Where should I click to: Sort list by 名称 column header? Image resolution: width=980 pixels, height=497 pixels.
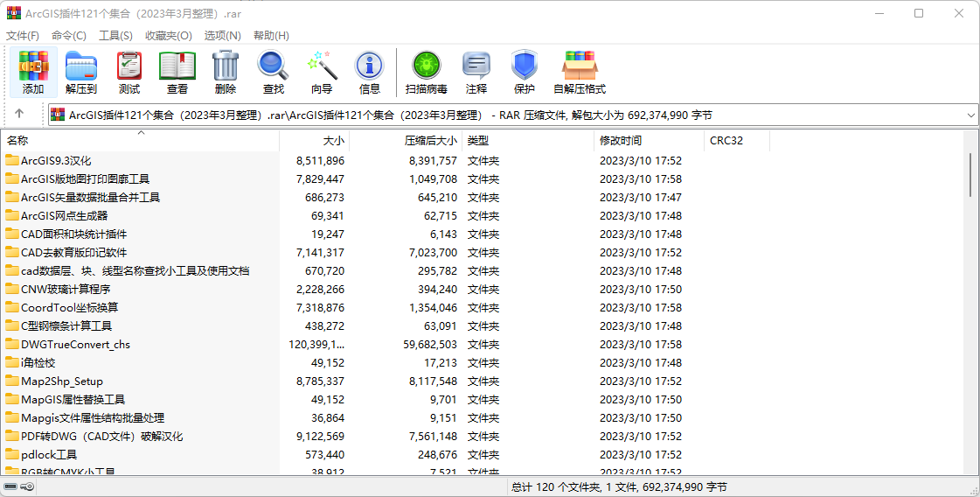point(17,140)
